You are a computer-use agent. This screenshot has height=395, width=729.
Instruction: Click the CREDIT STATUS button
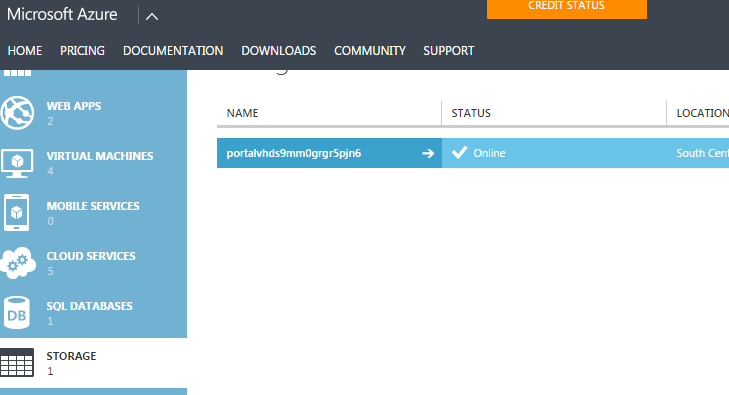click(x=567, y=8)
